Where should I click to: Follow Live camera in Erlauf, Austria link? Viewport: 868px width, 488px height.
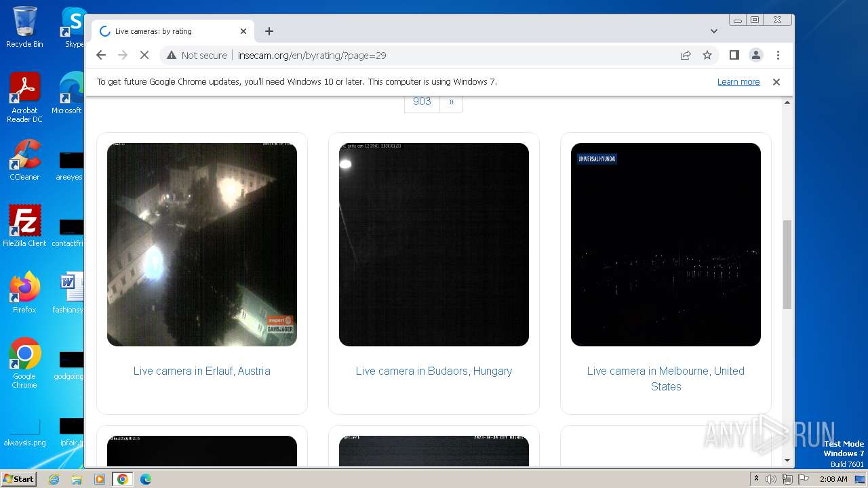pos(202,371)
